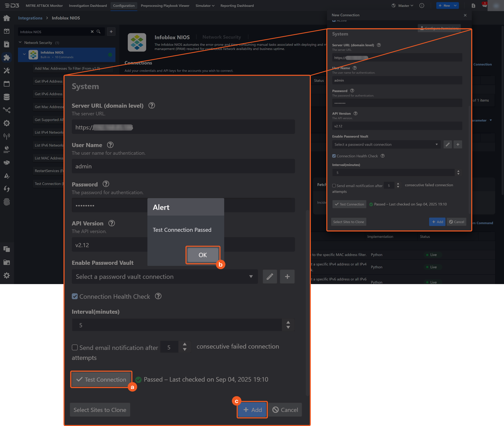Switch to the Reporting Dashboard tab

pos(237,6)
